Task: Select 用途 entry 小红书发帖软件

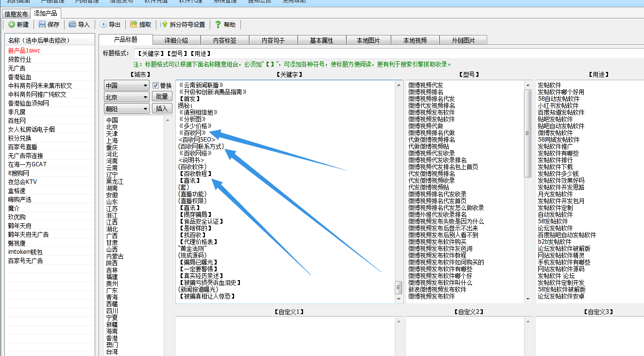Action: (558, 106)
